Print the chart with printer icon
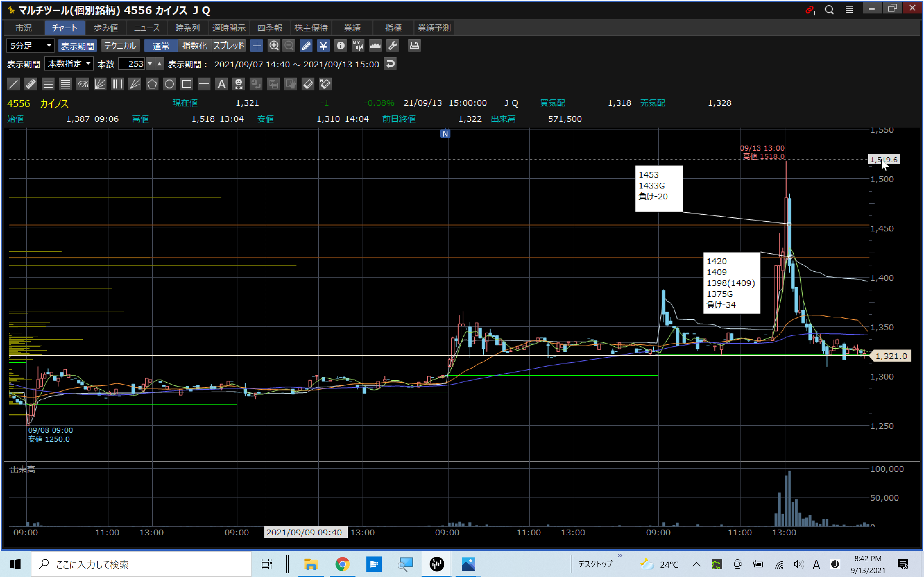The height and width of the screenshot is (577, 924). click(x=414, y=46)
